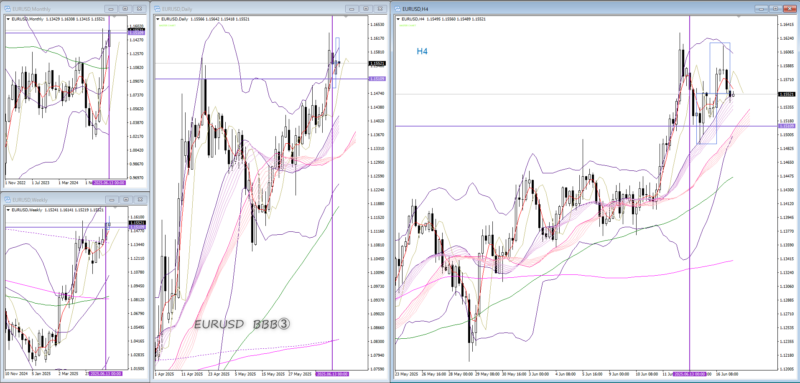
Task: Select the purple date label on Daily time axis
Action: click(333, 374)
